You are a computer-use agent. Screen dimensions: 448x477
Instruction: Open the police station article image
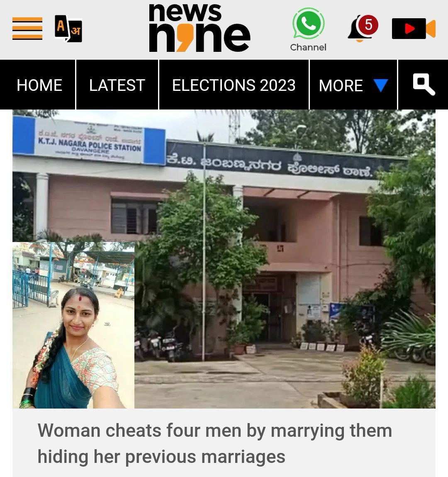[x=224, y=259]
